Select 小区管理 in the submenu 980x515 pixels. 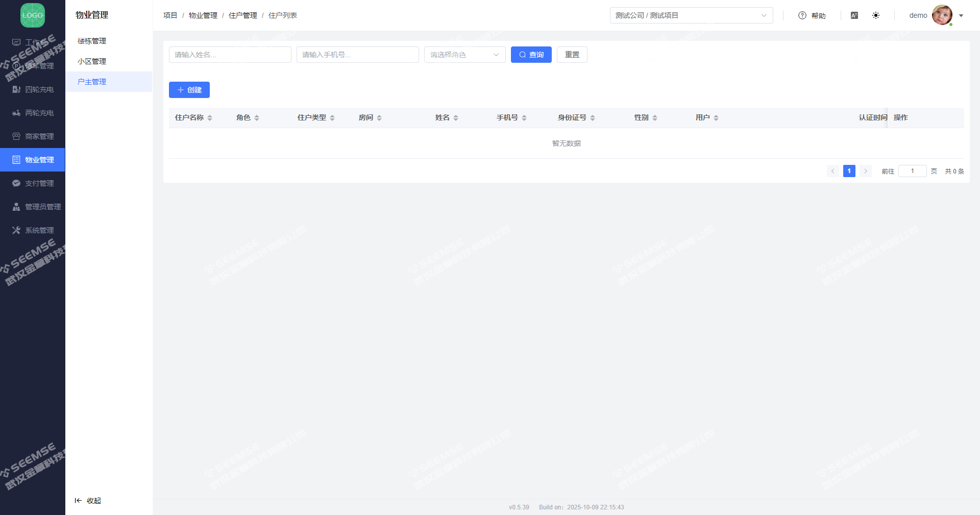pos(92,61)
